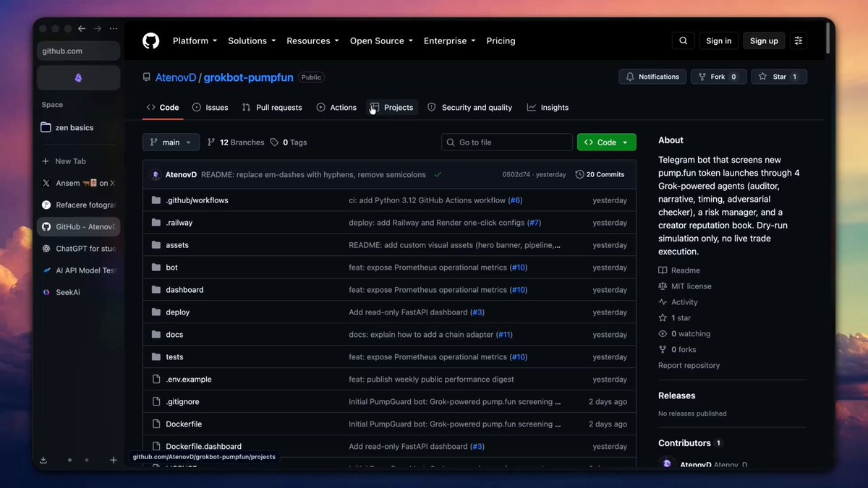Image resolution: width=868 pixels, height=488 pixels.
Task: Click the Sign up button
Action: coord(764,41)
